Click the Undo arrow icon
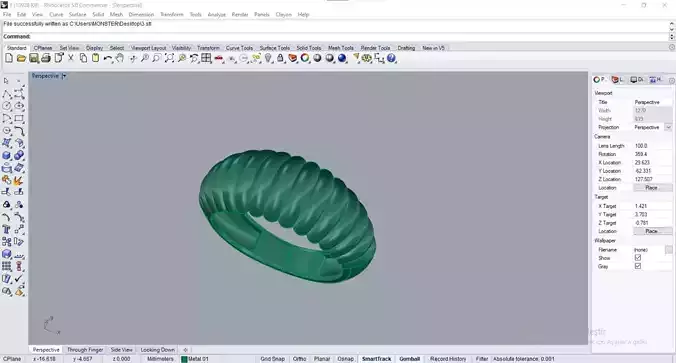The height and width of the screenshot is (363, 676). coord(108,58)
